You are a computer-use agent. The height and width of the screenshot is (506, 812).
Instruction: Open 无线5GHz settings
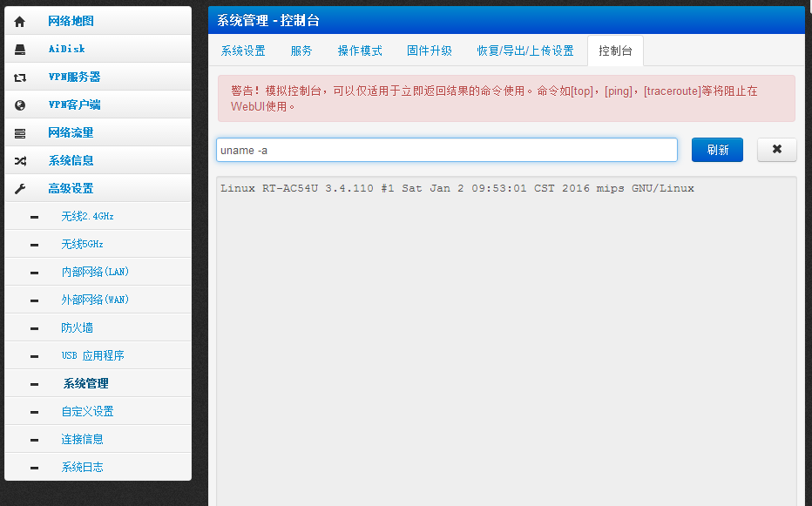click(98, 244)
